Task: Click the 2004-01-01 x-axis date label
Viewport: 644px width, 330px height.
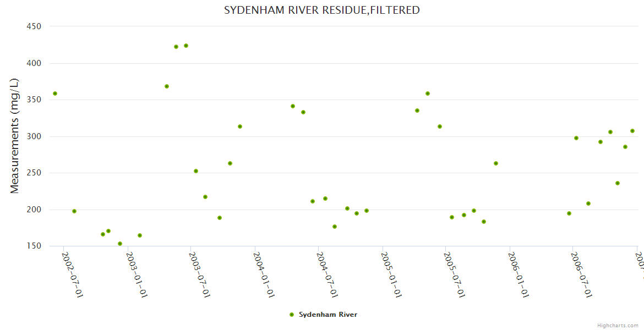Action: point(264,274)
